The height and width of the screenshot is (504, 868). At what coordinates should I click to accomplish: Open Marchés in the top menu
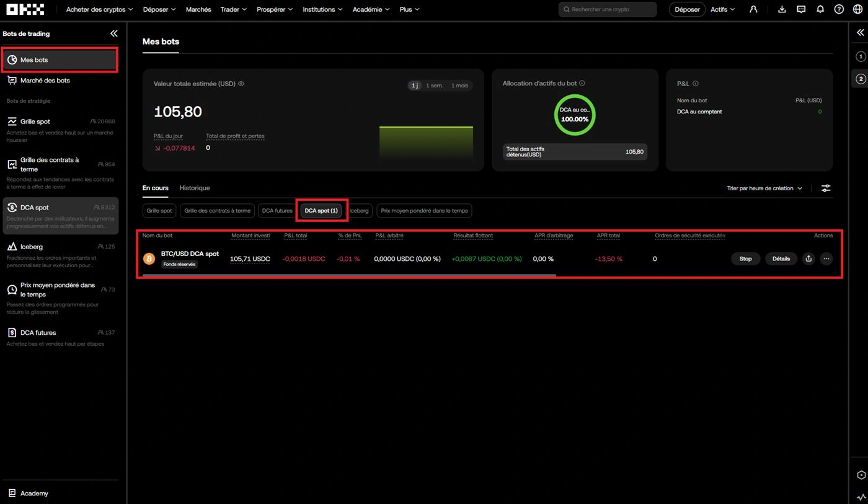(198, 9)
